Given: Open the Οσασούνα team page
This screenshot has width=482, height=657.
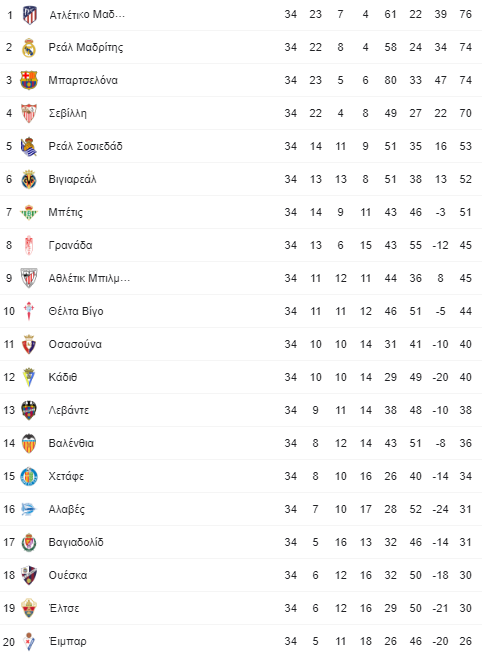Looking at the screenshot, I should pos(75,344).
